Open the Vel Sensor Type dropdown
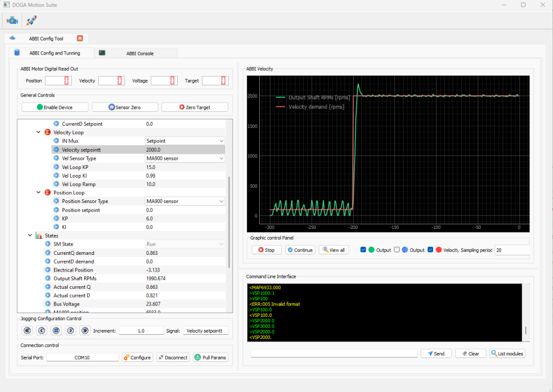The width and height of the screenshot is (553, 392). coord(185,158)
